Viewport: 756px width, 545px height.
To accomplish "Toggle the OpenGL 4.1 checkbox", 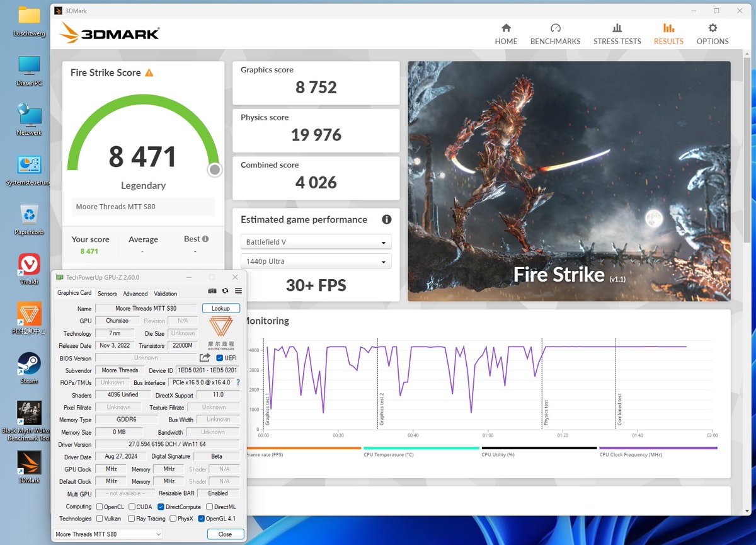I will (201, 519).
